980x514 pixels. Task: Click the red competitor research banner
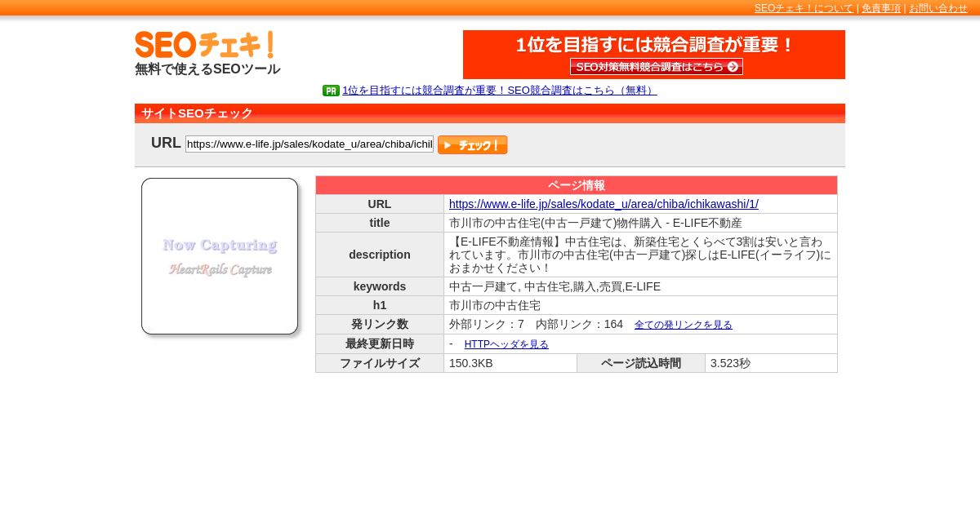(654, 55)
